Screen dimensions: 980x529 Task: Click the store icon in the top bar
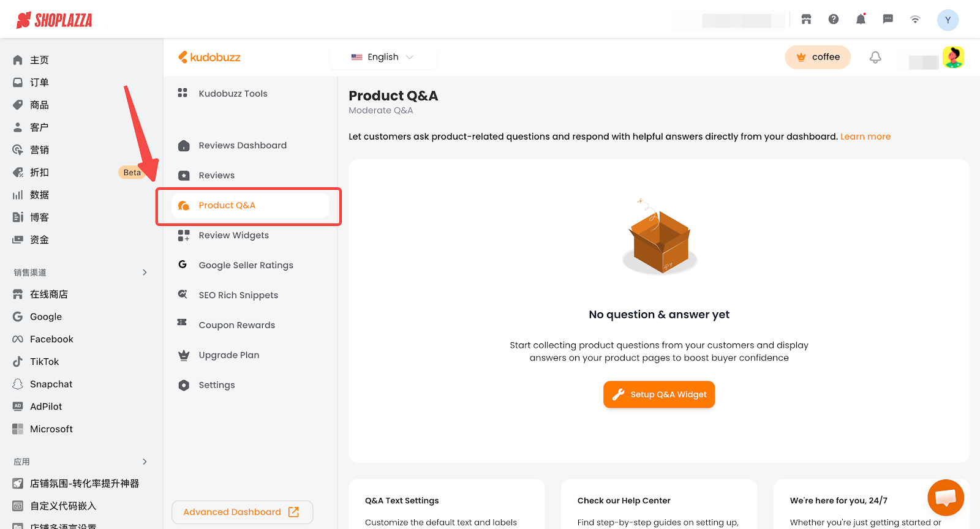(806, 20)
